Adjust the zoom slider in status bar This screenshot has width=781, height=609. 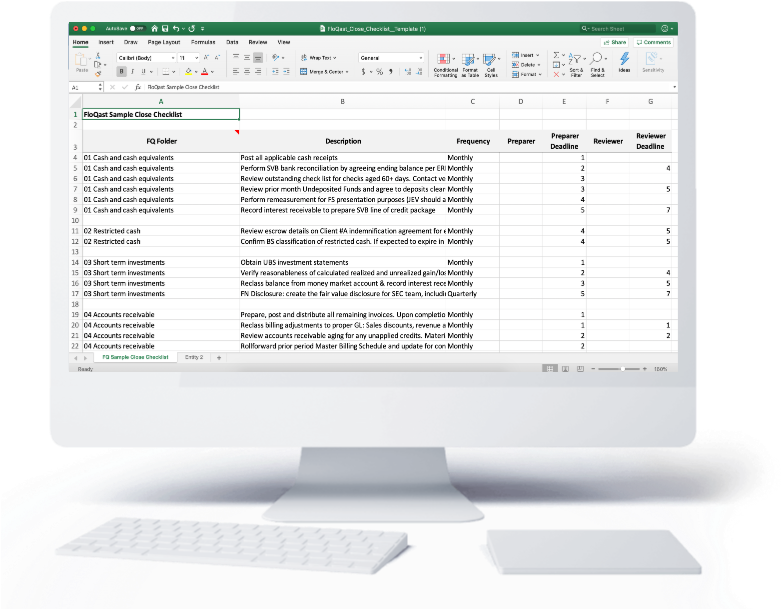[619, 369]
